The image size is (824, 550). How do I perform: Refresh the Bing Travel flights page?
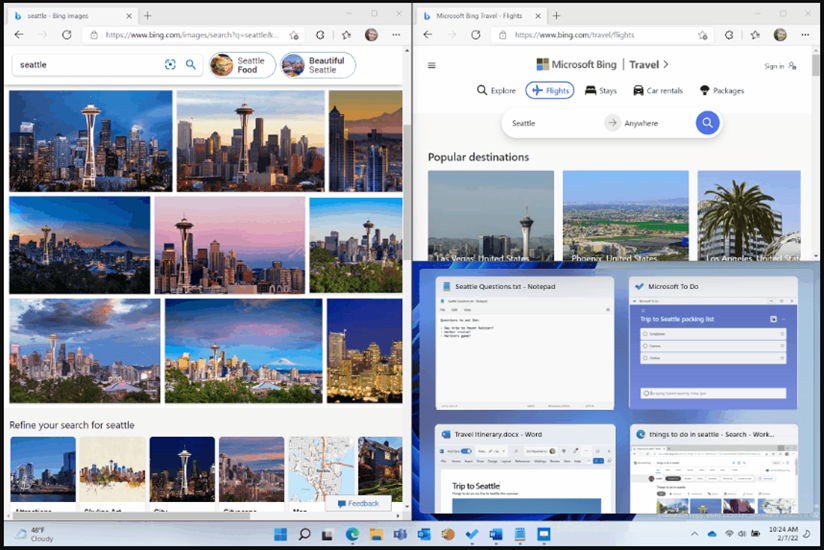476,35
